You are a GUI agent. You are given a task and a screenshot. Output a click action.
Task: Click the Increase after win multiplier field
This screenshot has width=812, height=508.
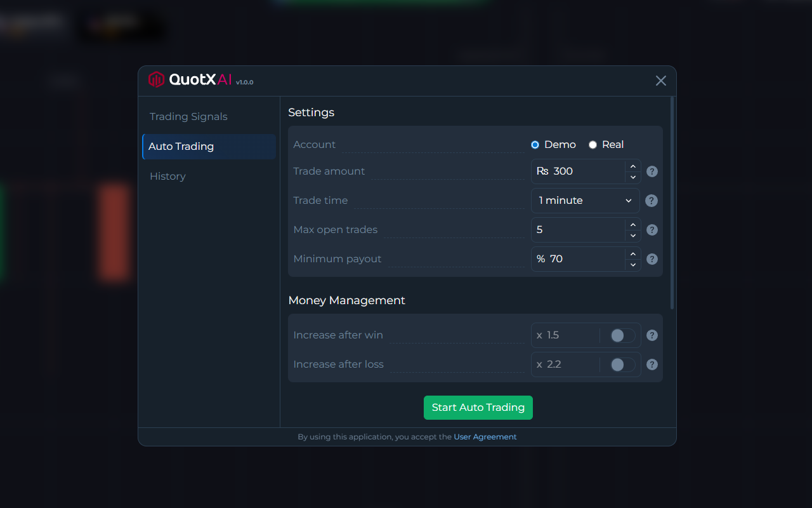(x=566, y=335)
